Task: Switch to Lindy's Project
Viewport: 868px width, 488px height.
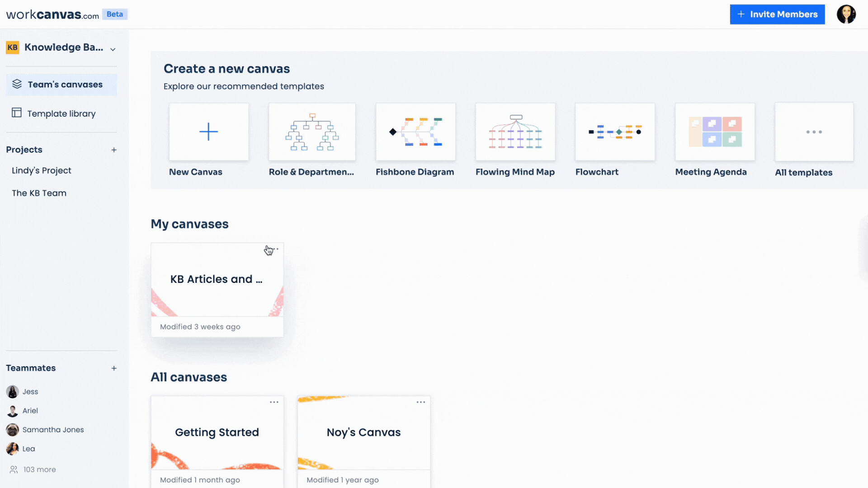Action: 42,170
